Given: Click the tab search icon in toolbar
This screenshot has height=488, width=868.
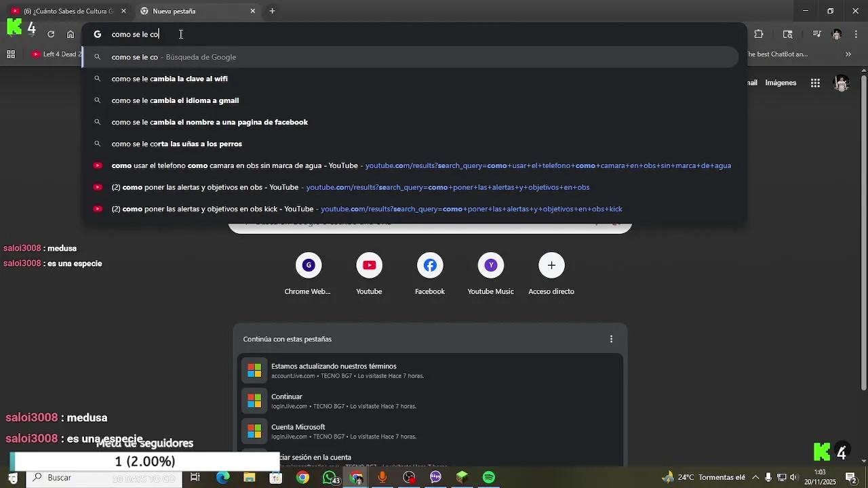Looking at the screenshot, I should pyautogui.click(x=787, y=34).
